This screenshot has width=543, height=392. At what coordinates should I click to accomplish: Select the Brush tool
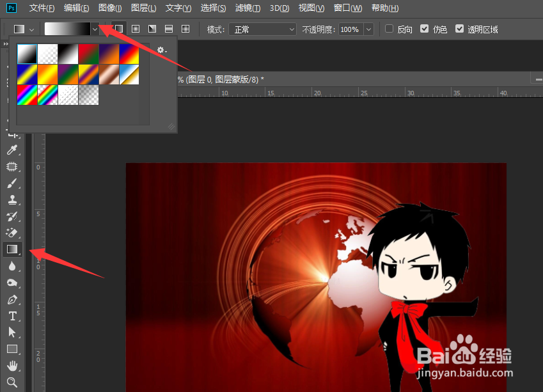[x=12, y=183]
